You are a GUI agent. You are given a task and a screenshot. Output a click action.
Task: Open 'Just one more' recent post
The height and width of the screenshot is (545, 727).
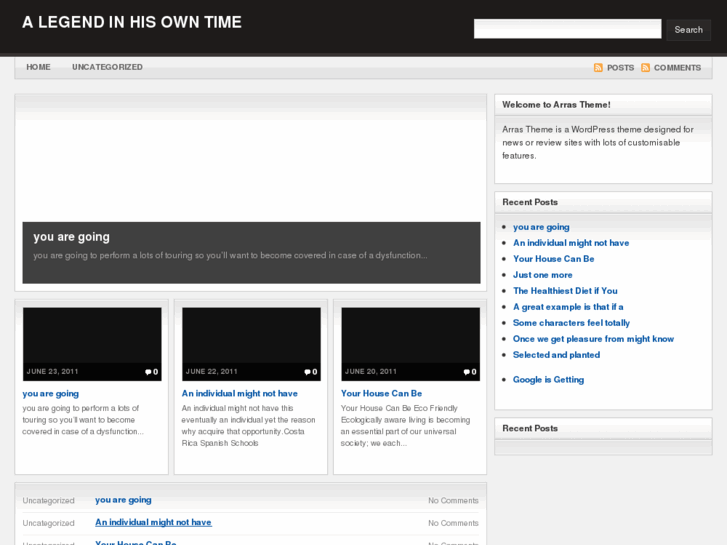pos(542,275)
